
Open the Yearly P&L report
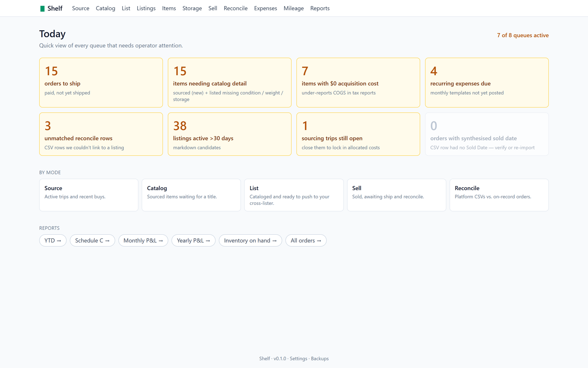(x=194, y=240)
